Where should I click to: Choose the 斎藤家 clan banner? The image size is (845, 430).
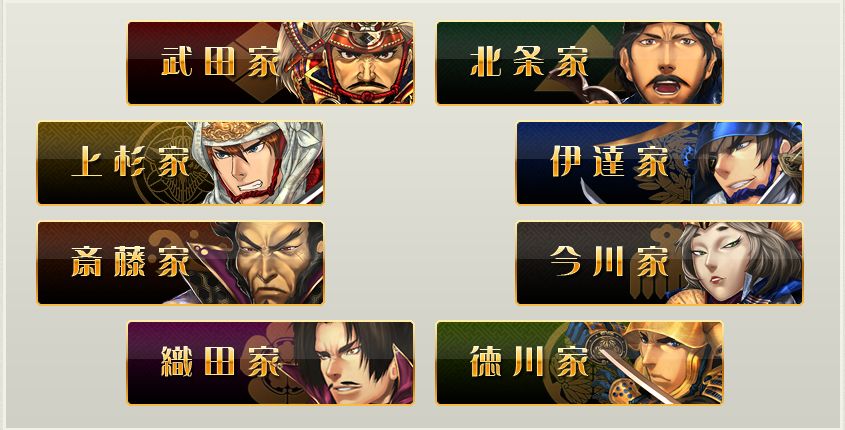click(x=181, y=263)
